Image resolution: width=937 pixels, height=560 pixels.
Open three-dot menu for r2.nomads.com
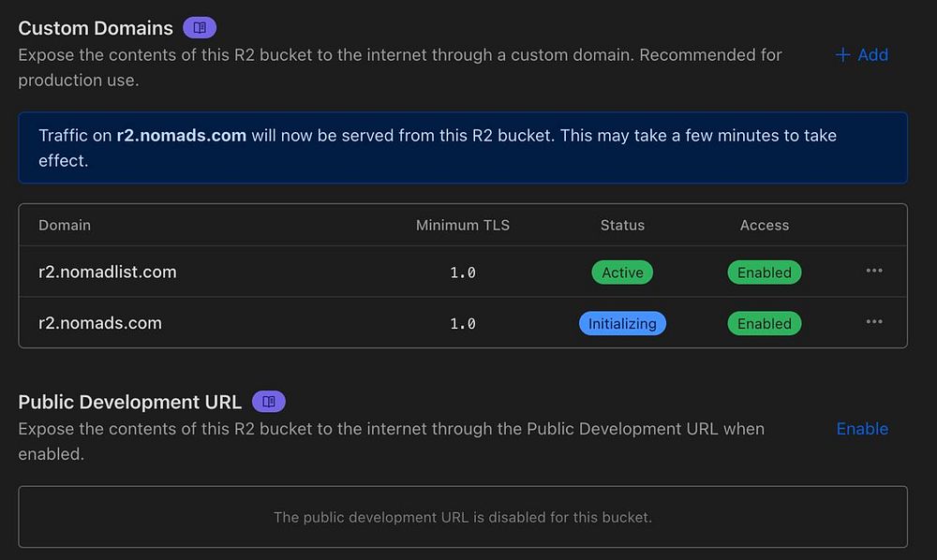coord(874,322)
